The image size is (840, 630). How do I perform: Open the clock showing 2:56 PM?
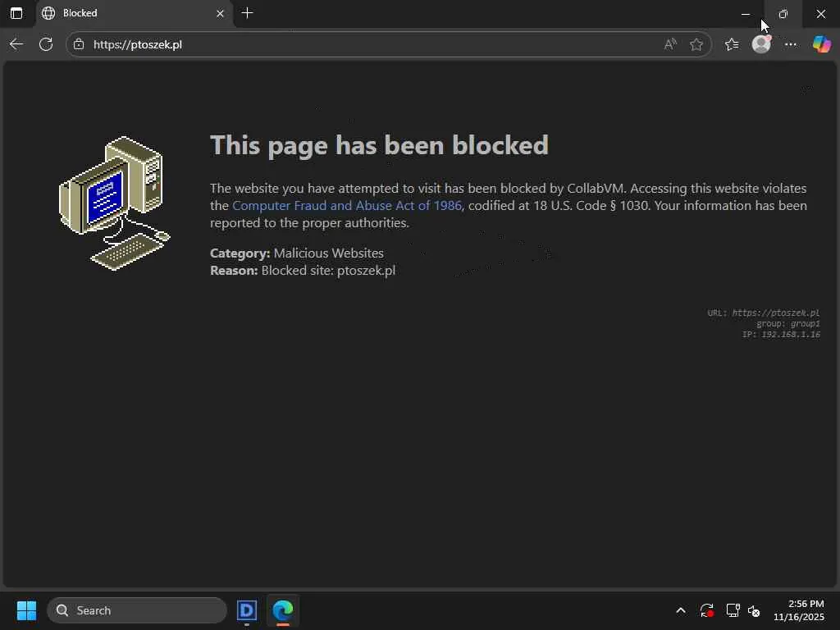[799, 610]
